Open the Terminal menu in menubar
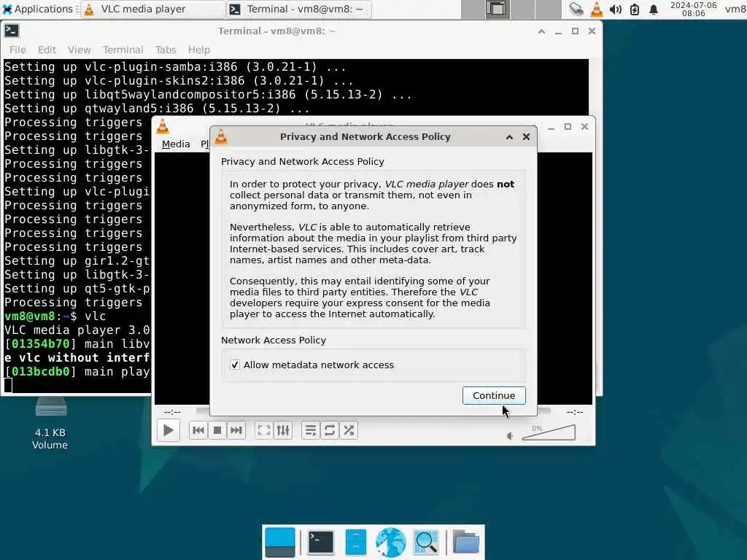This screenshot has width=747, height=560. [123, 50]
